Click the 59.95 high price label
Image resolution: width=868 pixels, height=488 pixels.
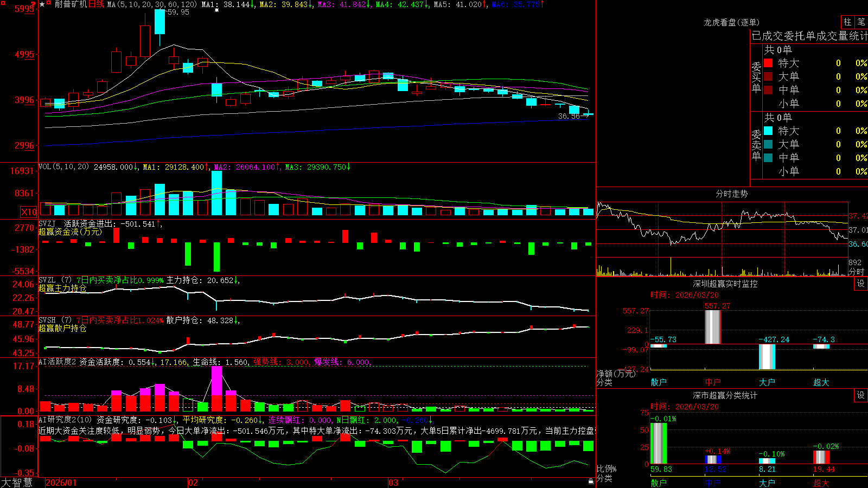point(178,12)
